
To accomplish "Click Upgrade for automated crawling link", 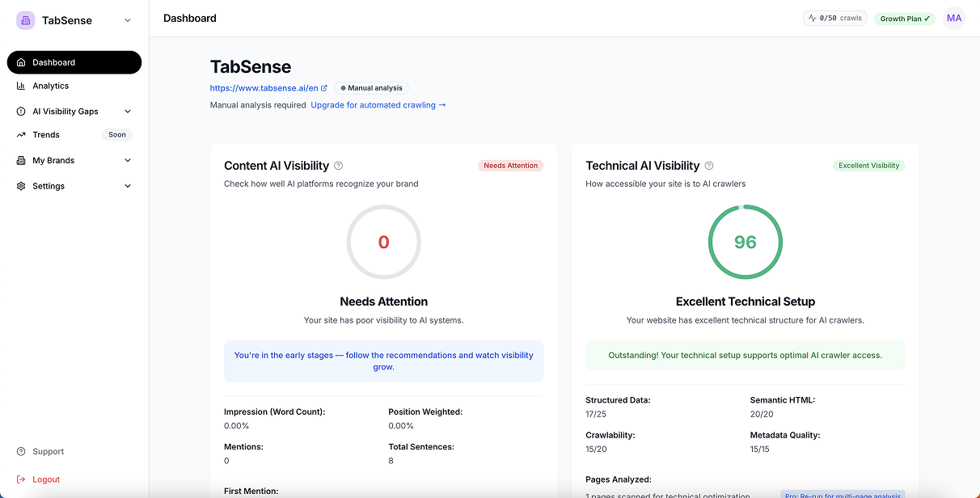I will click(378, 105).
